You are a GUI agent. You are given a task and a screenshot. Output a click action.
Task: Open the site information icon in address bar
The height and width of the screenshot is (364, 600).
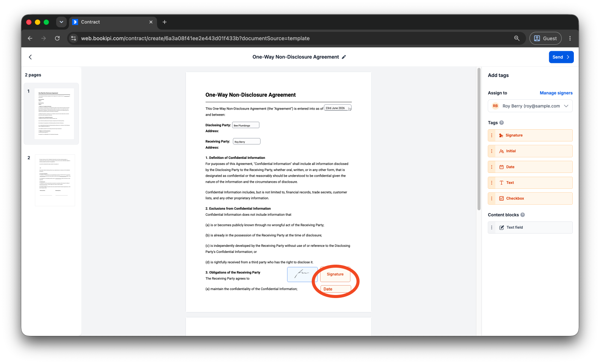74,38
